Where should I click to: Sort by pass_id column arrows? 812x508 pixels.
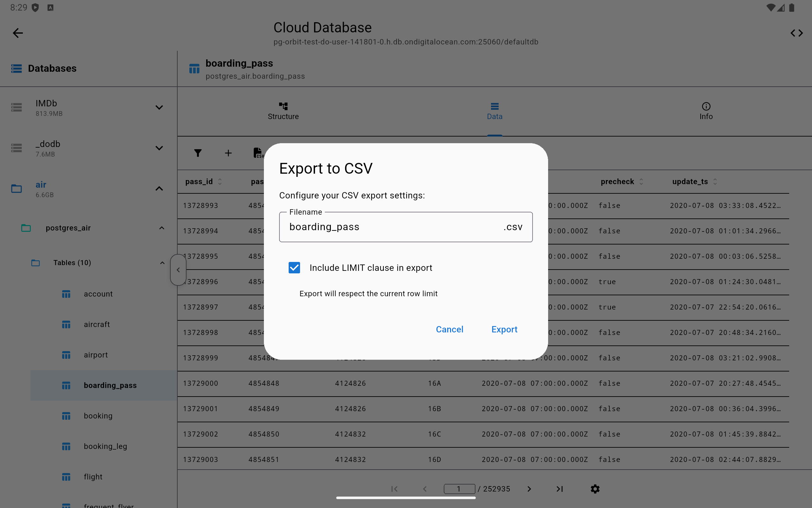tap(220, 182)
